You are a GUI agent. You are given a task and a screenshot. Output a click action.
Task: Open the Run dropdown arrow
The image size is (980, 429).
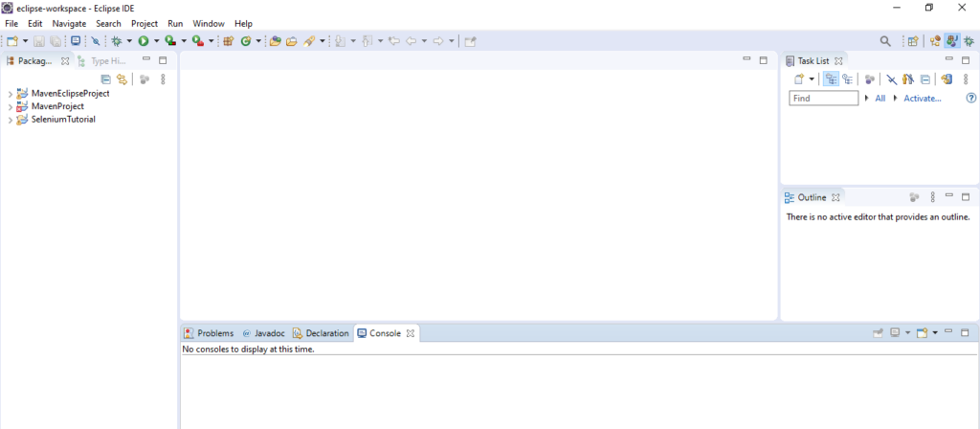click(156, 41)
